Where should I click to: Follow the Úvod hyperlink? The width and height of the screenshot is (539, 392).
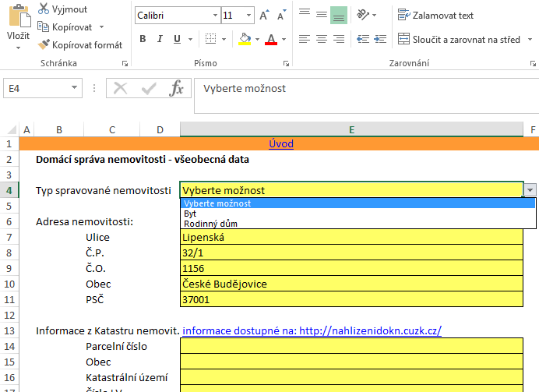click(281, 143)
